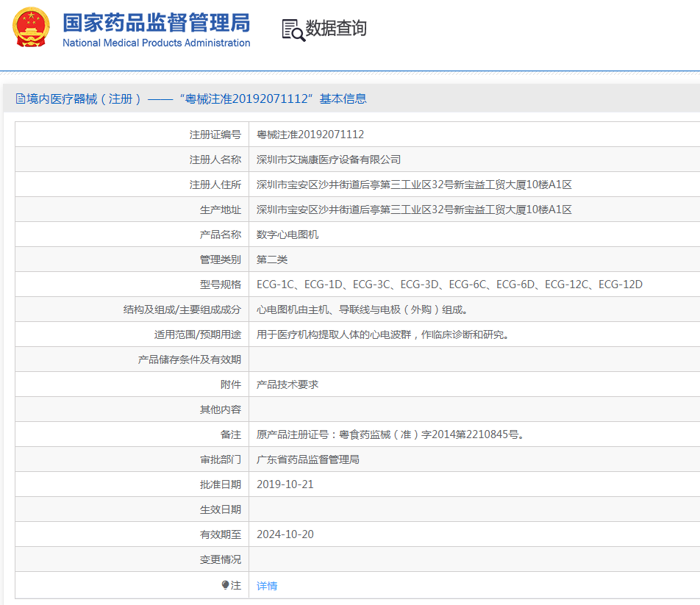The height and width of the screenshot is (605, 700).
Task: Click the 数据查询 heading text
Action: 336,28
